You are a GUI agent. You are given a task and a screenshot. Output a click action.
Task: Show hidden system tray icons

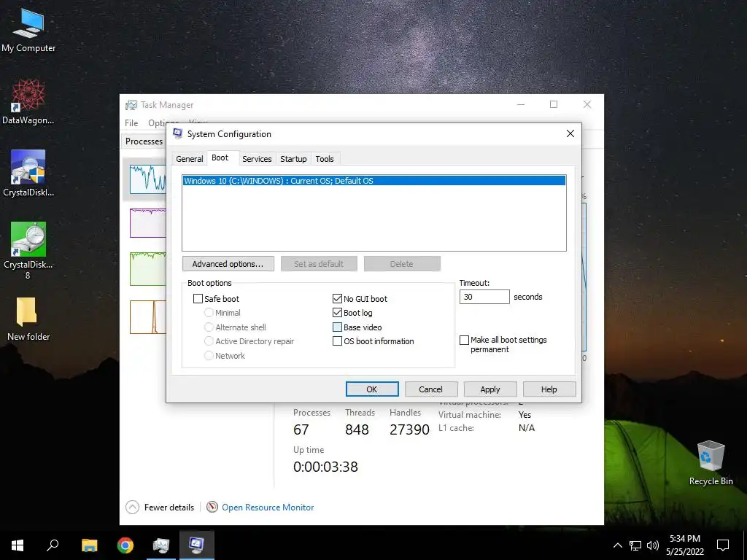pos(617,545)
